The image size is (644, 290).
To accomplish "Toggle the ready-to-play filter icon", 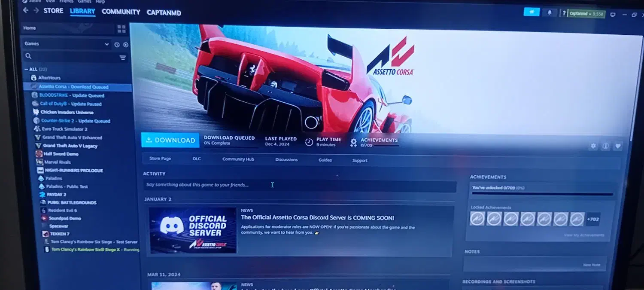I will pyautogui.click(x=126, y=44).
